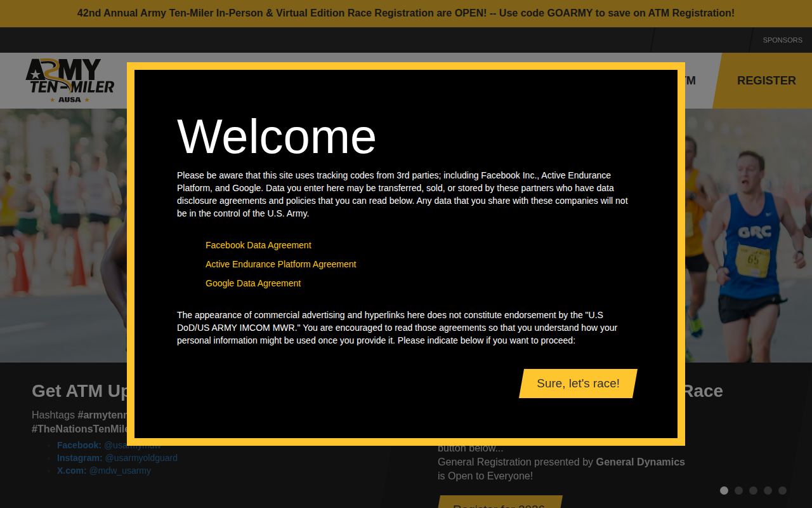This screenshot has width=812, height=508.
Task: Open the Google Data Agreement link
Action: tap(253, 283)
